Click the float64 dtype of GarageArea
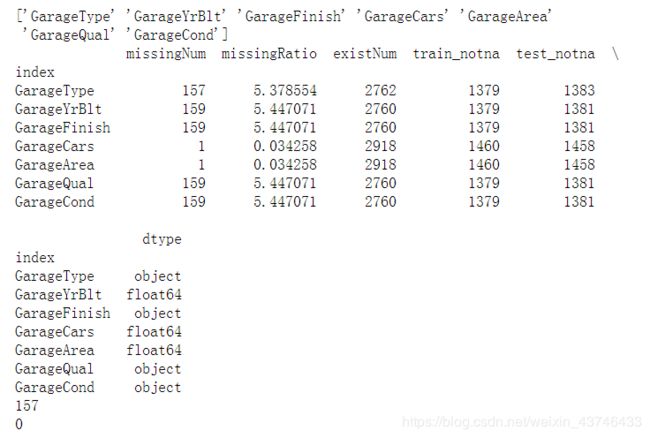The width and height of the screenshot is (650, 438). 154,351
